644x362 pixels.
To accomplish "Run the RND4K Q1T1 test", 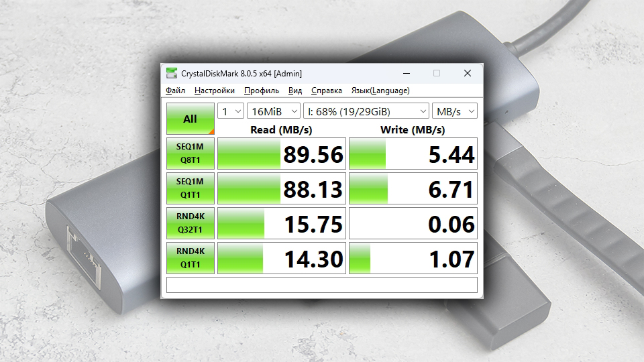I will pyautogui.click(x=190, y=258).
